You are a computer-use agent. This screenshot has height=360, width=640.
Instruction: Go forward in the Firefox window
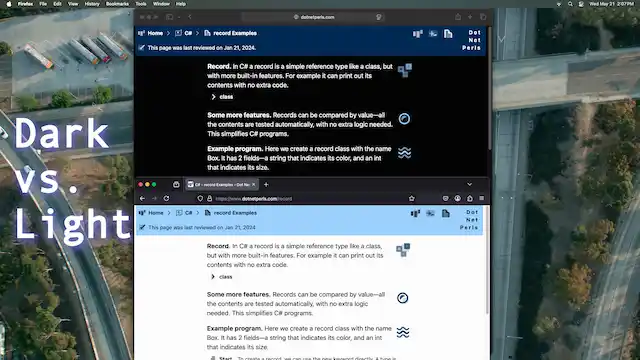[154, 198]
